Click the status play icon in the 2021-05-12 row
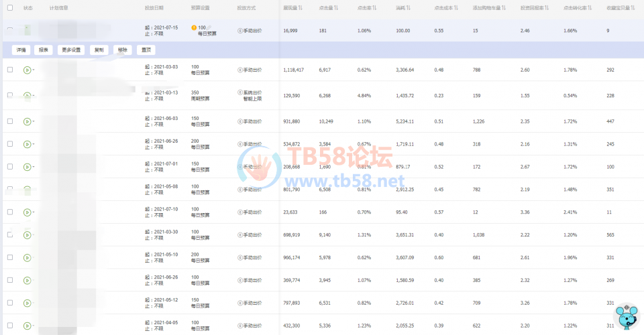Screen dimensions: 644x335 tap(27, 303)
